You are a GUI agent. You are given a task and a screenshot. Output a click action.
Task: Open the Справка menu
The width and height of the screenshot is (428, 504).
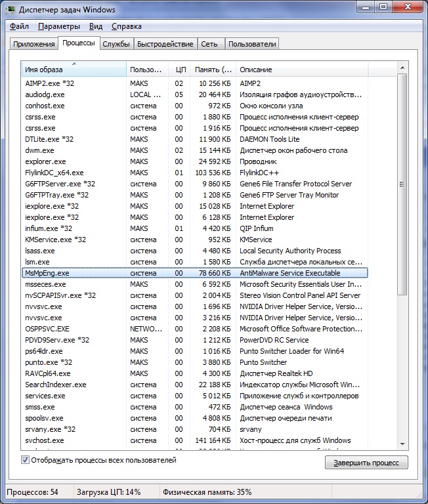126,26
